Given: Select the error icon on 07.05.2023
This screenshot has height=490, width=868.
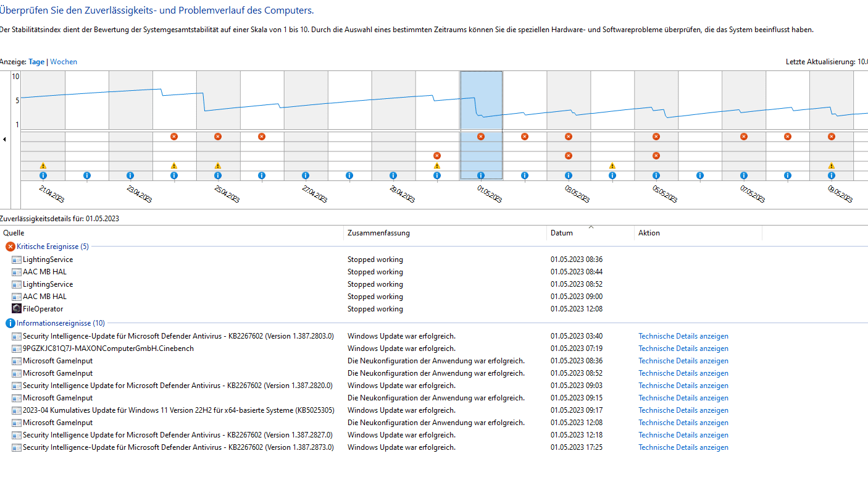Looking at the screenshot, I should [744, 137].
